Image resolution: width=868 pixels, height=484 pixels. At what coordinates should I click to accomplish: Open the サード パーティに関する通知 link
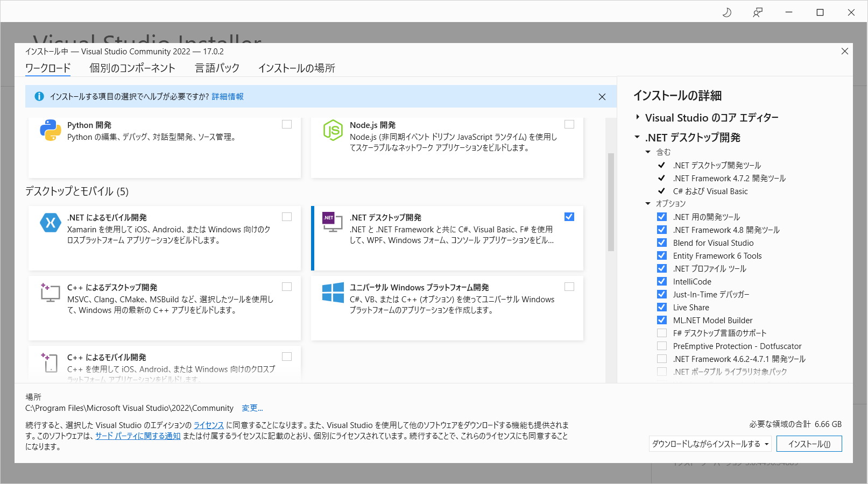138,436
